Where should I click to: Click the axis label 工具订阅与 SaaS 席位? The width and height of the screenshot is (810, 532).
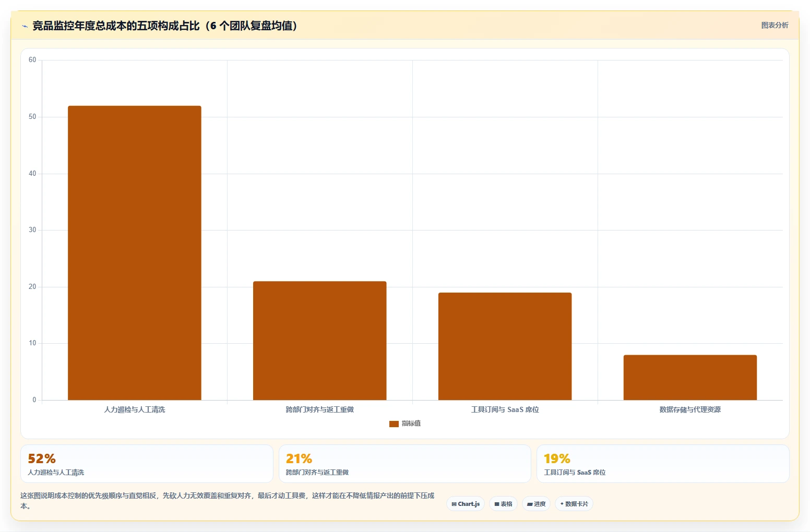tap(505, 409)
